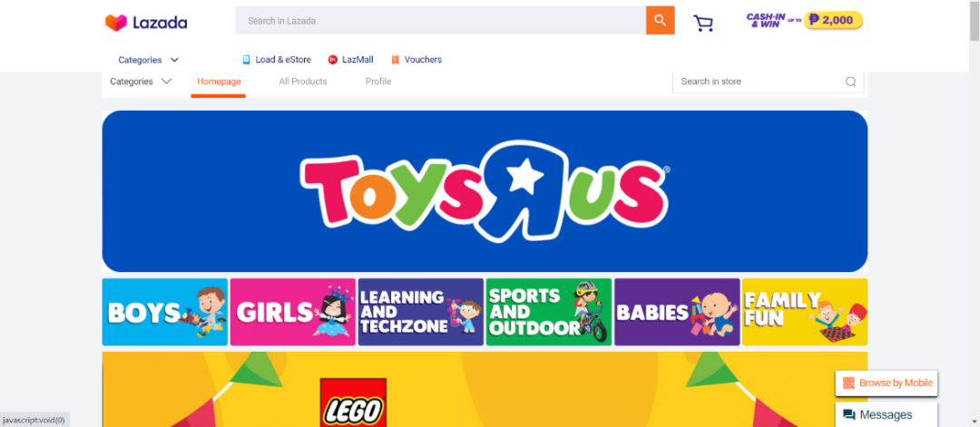Viewport: 980px width, 427px height.
Task: Open the Boys category tile
Action: pyautogui.click(x=165, y=312)
